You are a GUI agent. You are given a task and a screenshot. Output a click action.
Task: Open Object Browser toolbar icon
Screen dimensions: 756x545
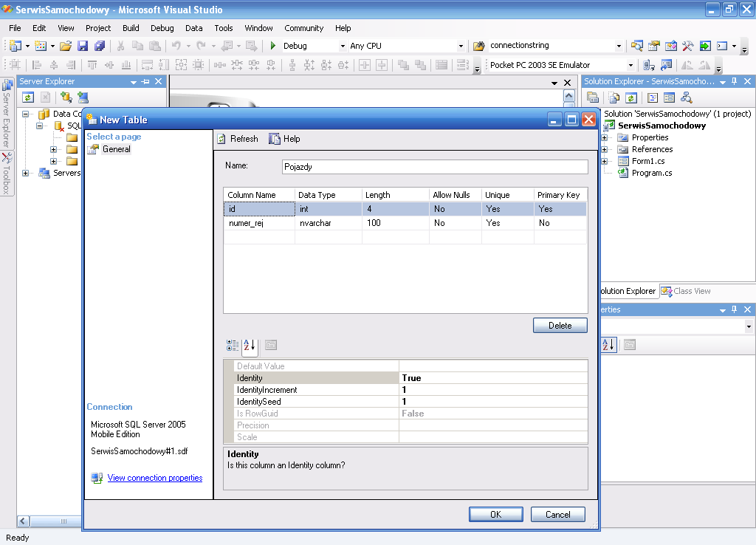[670, 46]
